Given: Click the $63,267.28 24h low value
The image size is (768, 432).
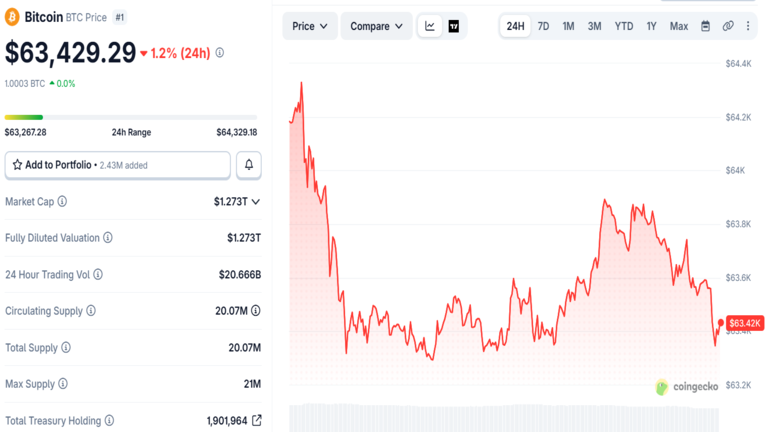Looking at the screenshot, I should point(25,132).
